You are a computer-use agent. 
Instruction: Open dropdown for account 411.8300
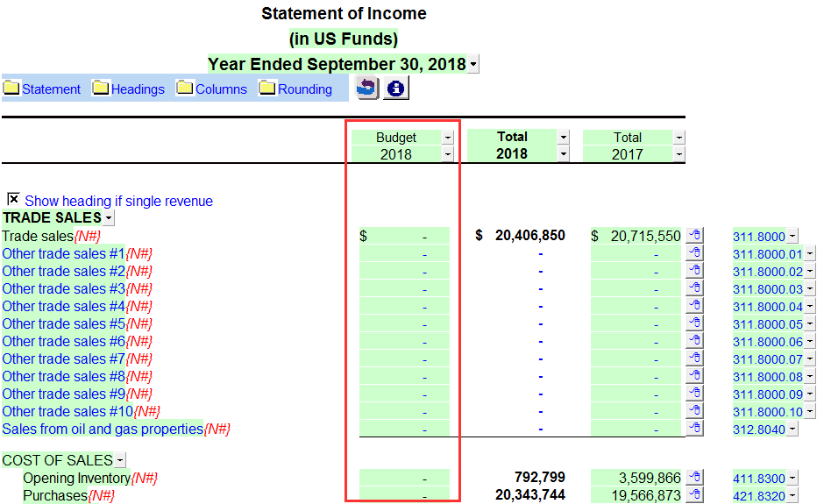[x=792, y=479]
